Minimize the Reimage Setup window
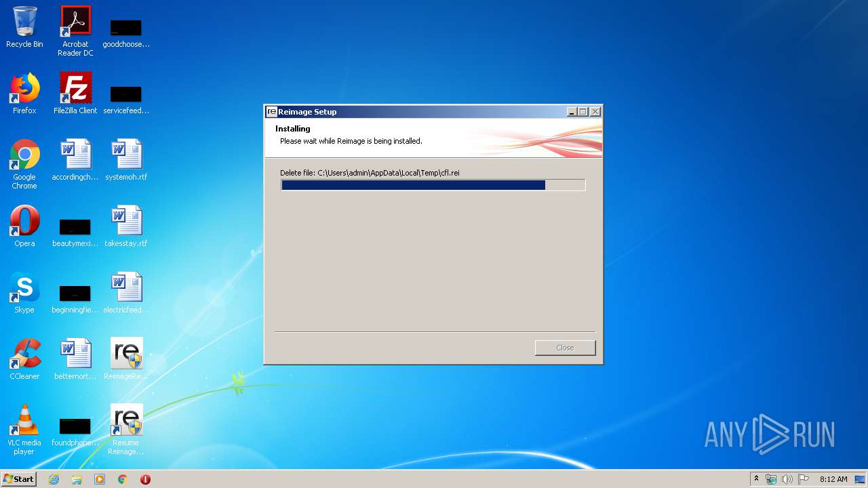Screen dimensions: 868x488 click(572, 112)
